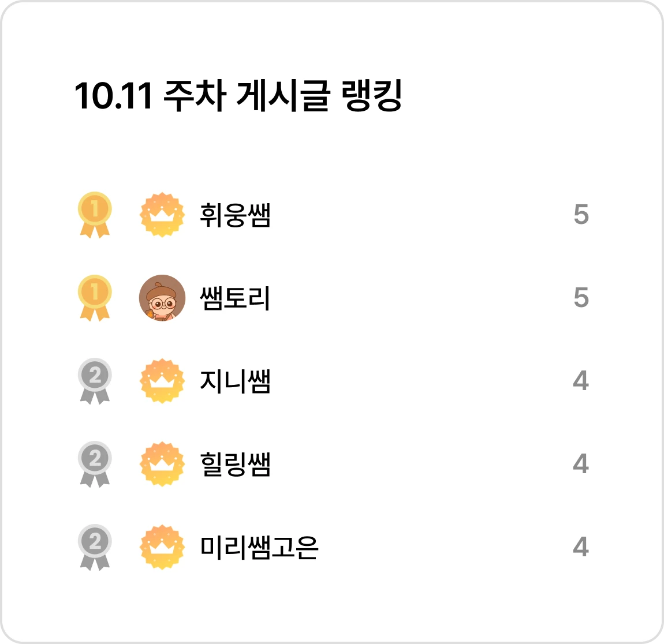Click 쌤토리's post count of 5
This screenshot has height=644, width=664.
(x=581, y=297)
